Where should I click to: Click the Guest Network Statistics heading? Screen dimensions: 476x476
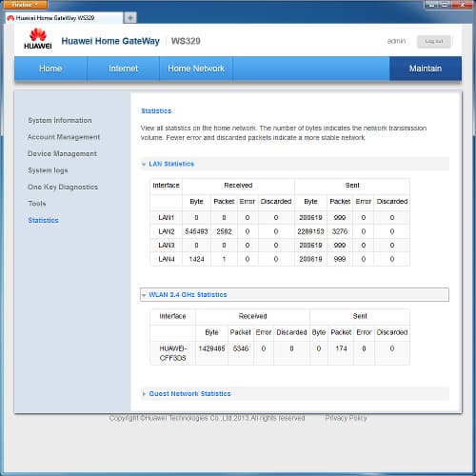click(x=189, y=394)
